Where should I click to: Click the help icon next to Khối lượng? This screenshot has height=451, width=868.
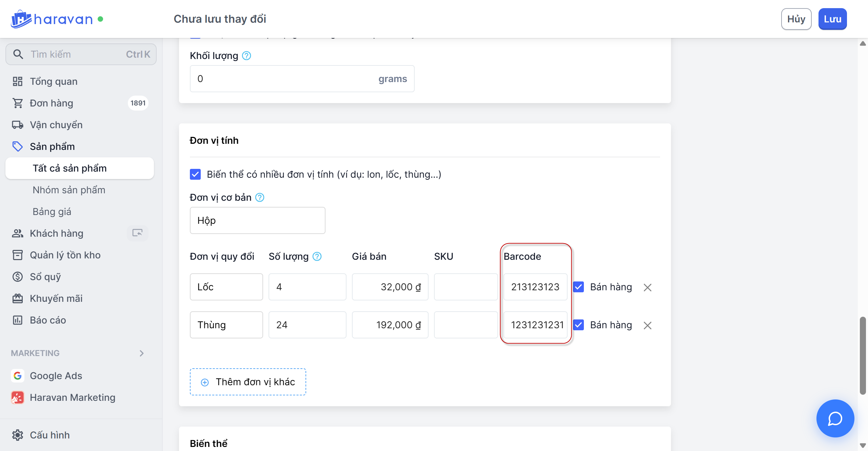[x=246, y=56]
